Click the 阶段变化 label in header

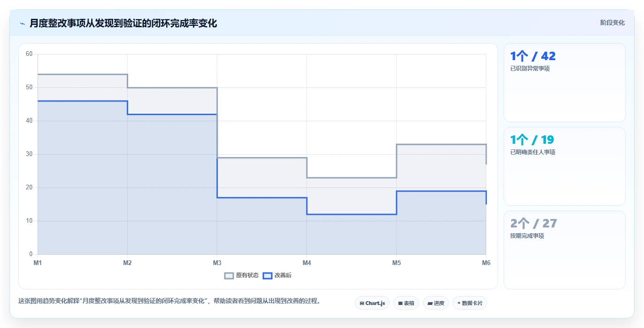[612, 23]
